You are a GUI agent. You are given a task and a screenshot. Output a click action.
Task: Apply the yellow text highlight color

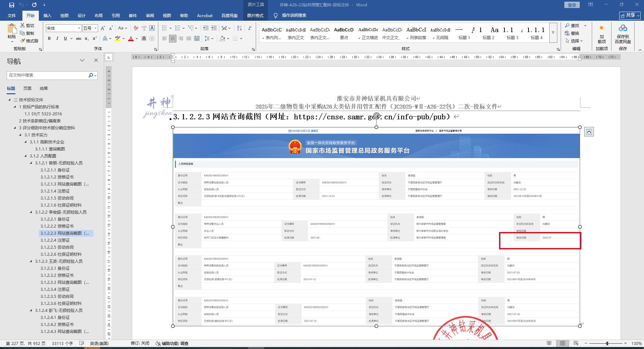pyautogui.click(x=118, y=38)
